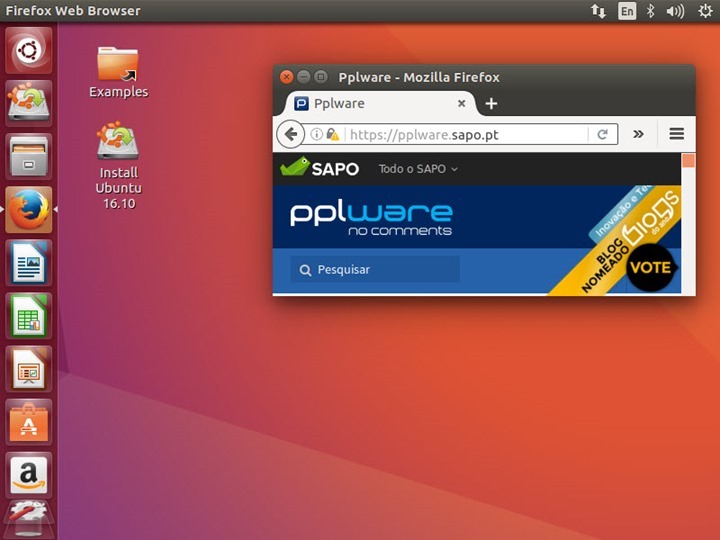Screen dimensions: 720x540
Task: Click the site identity lock icon
Action: pyautogui.click(x=332, y=134)
